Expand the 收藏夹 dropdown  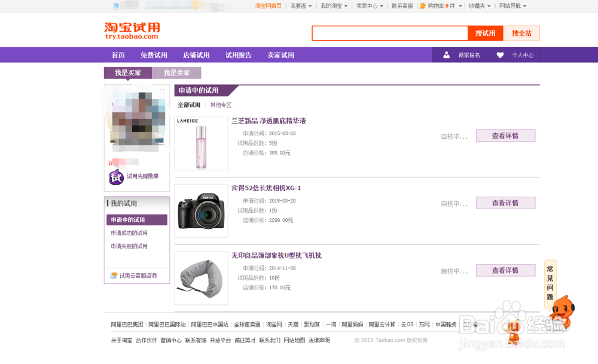point(480,6)
